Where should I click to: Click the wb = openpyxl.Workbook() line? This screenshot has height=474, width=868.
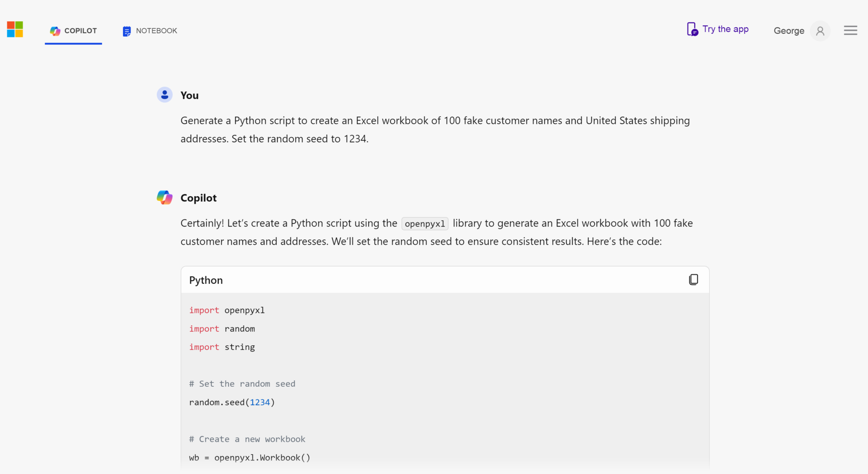pyautogui.click(x=250, y=458)
